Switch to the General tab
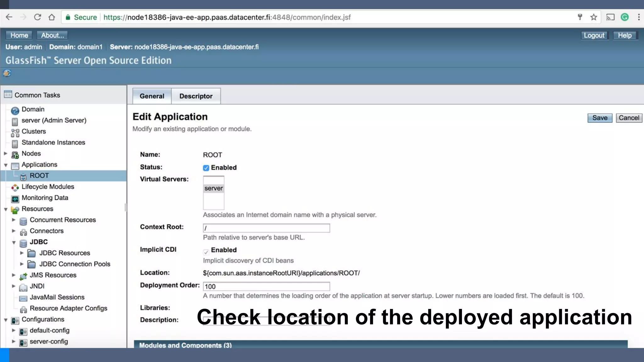Screen dimensions: 644x362 click(x=152, y=96)
